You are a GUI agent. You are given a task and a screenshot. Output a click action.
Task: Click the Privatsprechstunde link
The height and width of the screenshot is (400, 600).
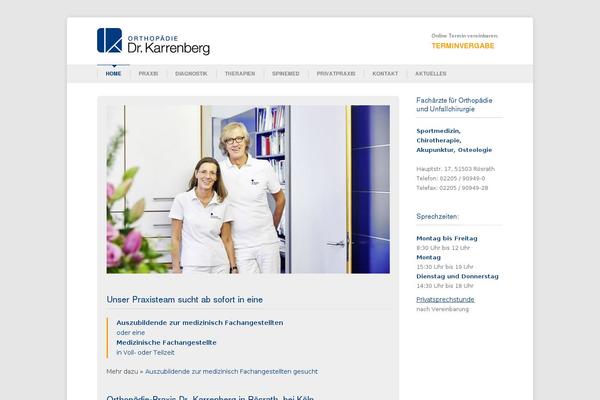445,299
